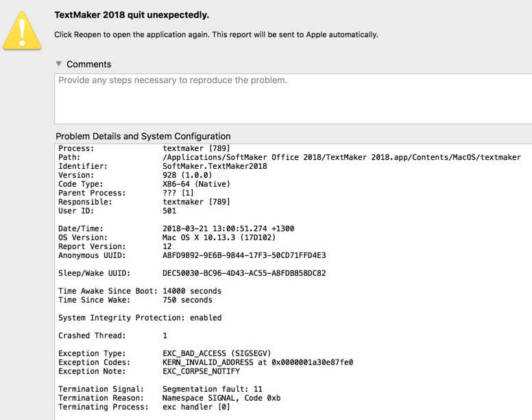Screen dimensions: 532x420
Task: Click the KERN_INVALID_ADDRESS exception codes line
Action: click(x=258, y=362)
